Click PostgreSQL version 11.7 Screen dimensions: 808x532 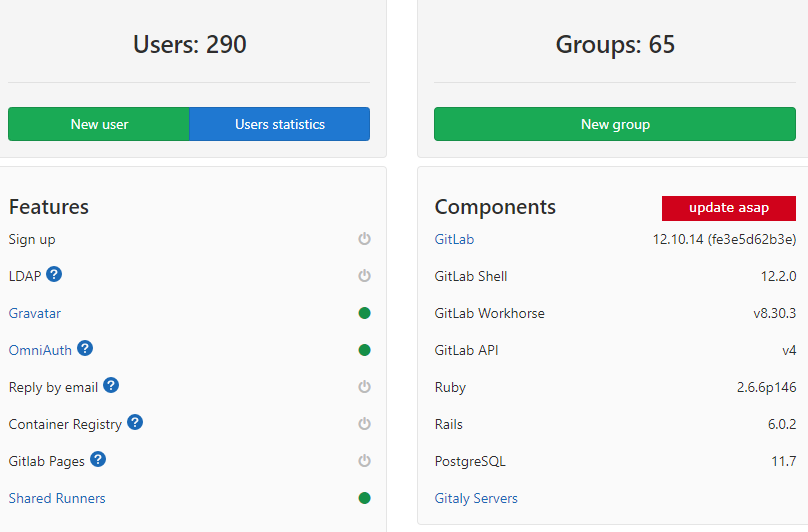point(784,461)
